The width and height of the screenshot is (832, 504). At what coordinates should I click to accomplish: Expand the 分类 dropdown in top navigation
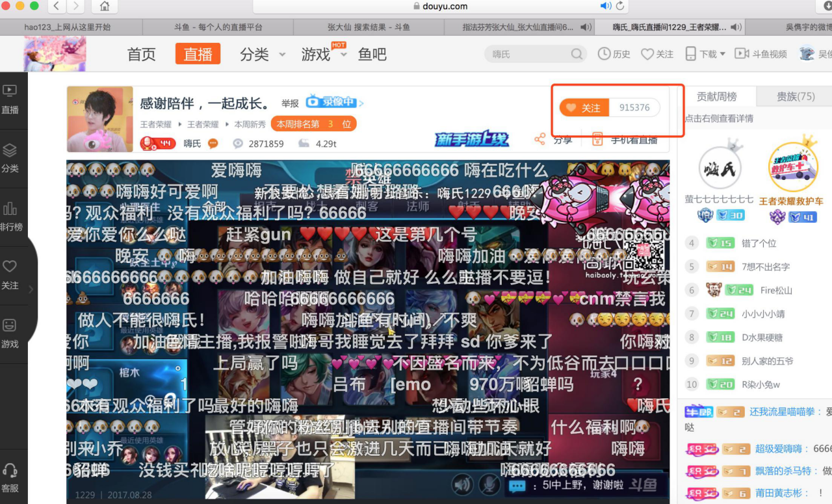[x=282, y=54]
